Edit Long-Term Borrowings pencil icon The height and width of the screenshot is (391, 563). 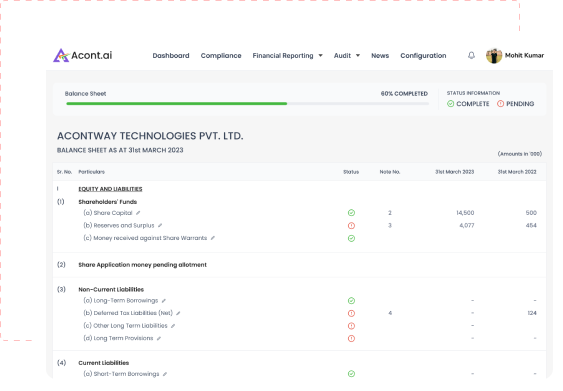click(164, 301)
